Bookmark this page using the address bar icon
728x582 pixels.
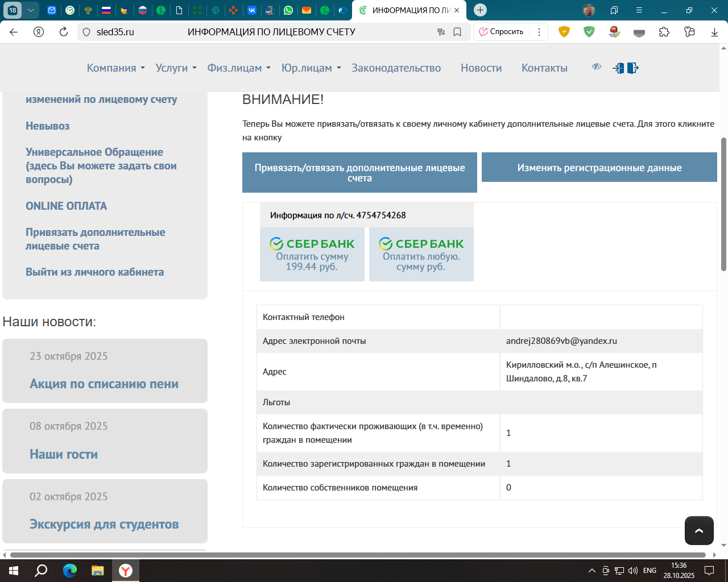pos(457,32)
